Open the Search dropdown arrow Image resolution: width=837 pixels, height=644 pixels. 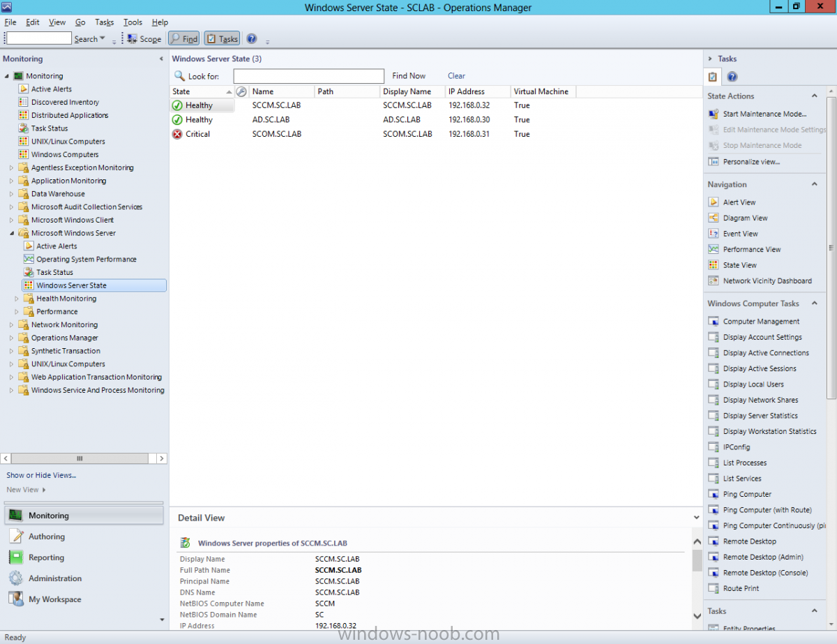tap(103, 38)
